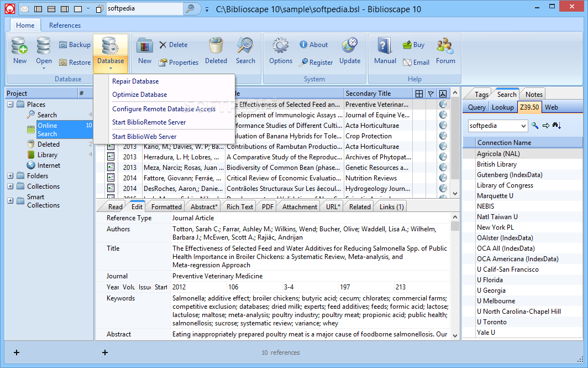
Task: Click the Email icon in the Help group
Action: coord(407,63)
